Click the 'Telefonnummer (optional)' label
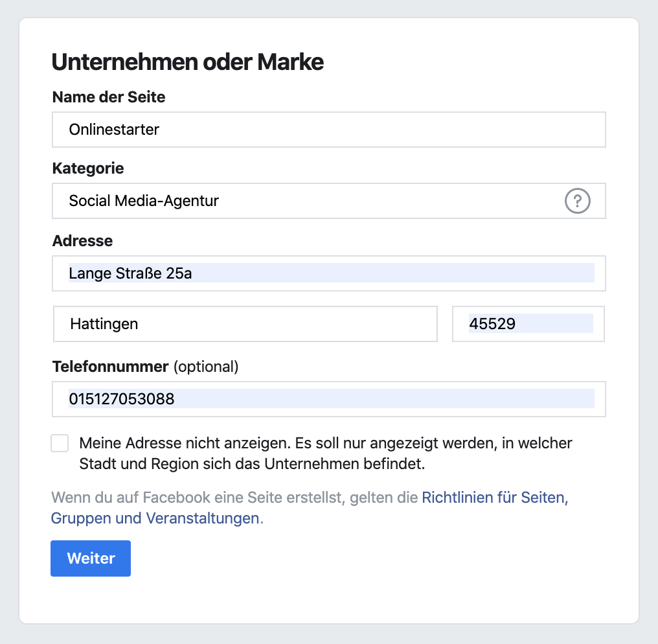The width and height of the screenshot is (658, 644). click(145, 367)
